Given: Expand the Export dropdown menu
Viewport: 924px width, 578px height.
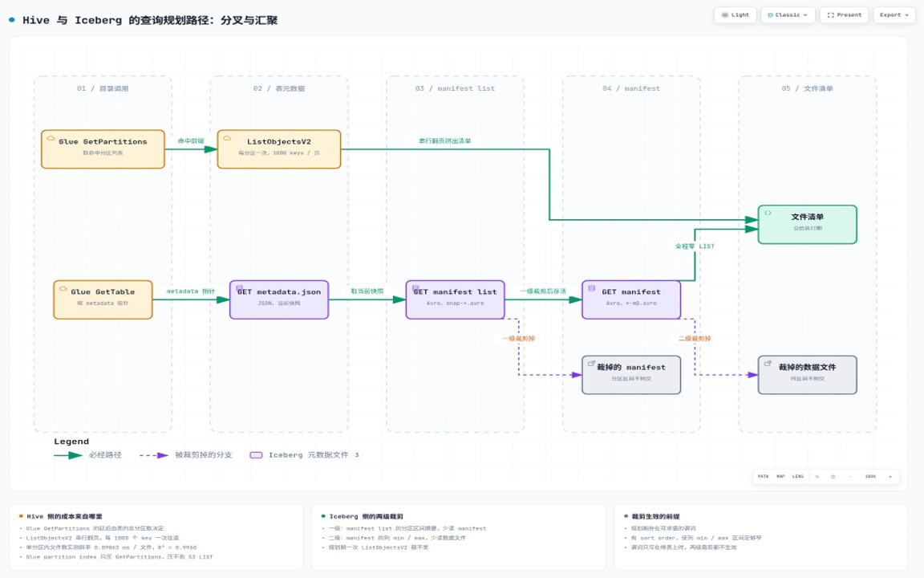Looking at the screenshot, I should pos(894,14).
